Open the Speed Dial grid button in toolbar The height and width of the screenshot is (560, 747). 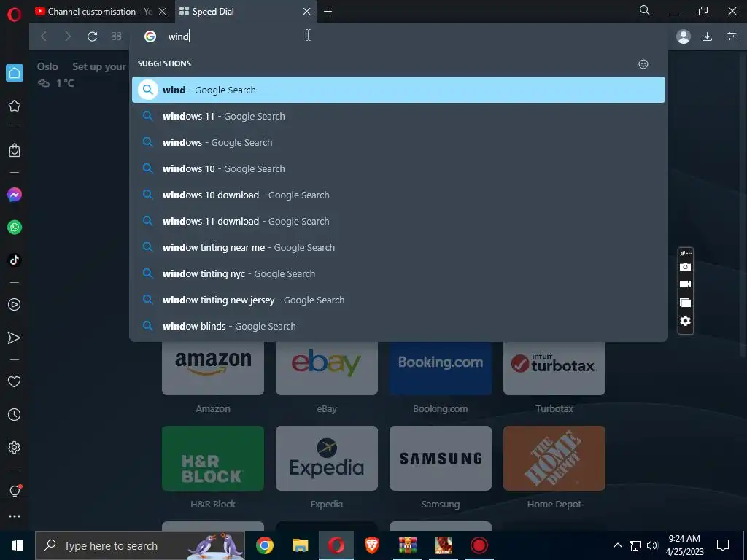pos(116,36)
